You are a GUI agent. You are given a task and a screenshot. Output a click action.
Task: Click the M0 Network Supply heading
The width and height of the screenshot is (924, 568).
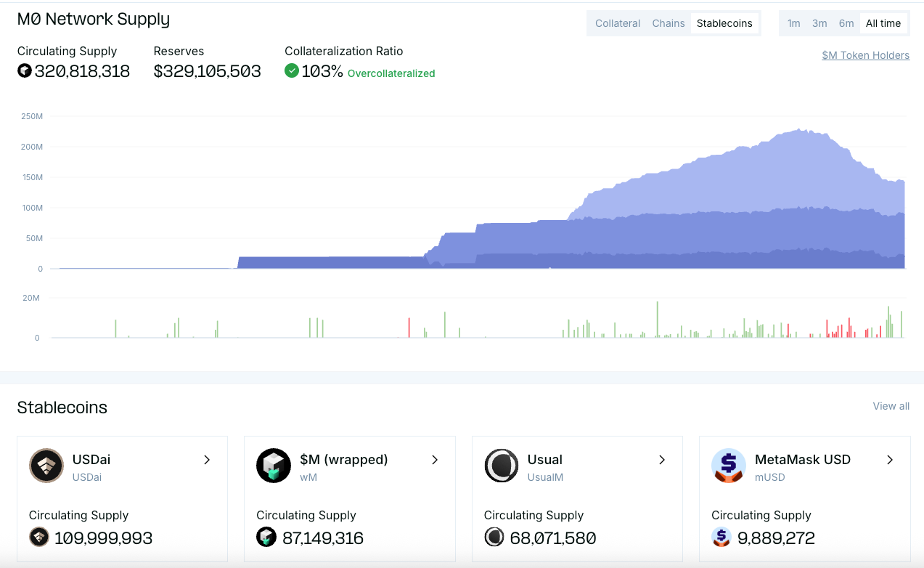[x=94, y=19]
